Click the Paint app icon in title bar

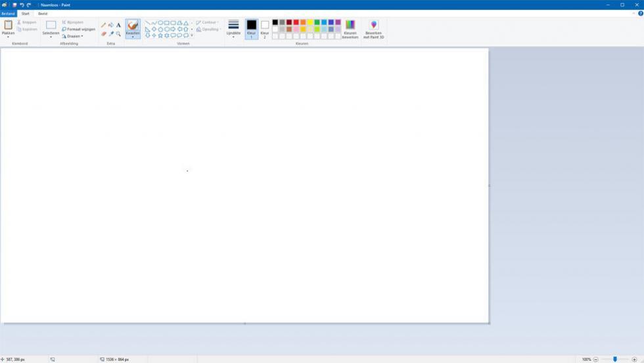pyautogui.click(x=4, y=5)
